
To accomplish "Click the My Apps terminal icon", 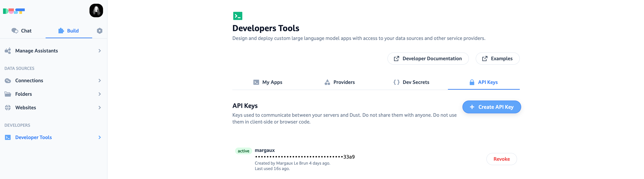I will tap(256, 82).
